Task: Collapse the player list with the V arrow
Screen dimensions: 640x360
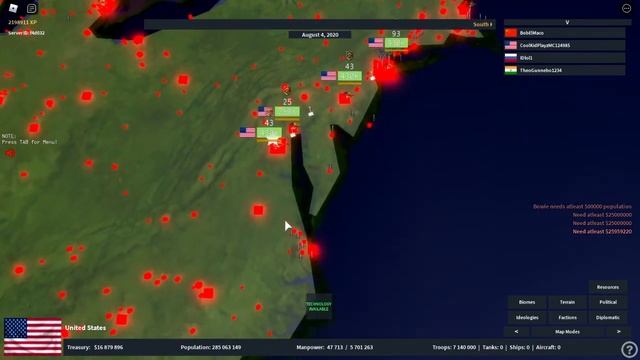Action: 567,22
